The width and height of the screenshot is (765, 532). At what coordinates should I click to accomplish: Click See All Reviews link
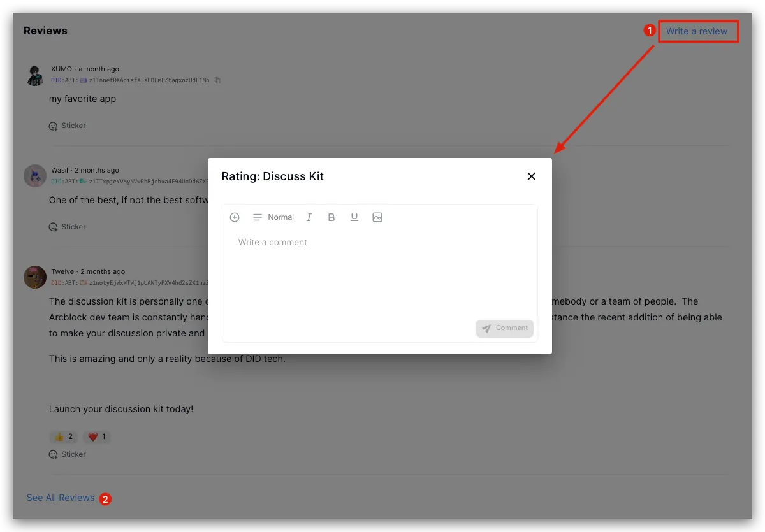click(61, 498)
